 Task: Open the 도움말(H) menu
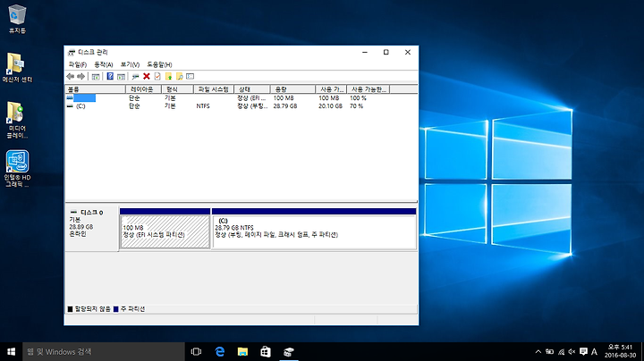click(x=159, y=64)
